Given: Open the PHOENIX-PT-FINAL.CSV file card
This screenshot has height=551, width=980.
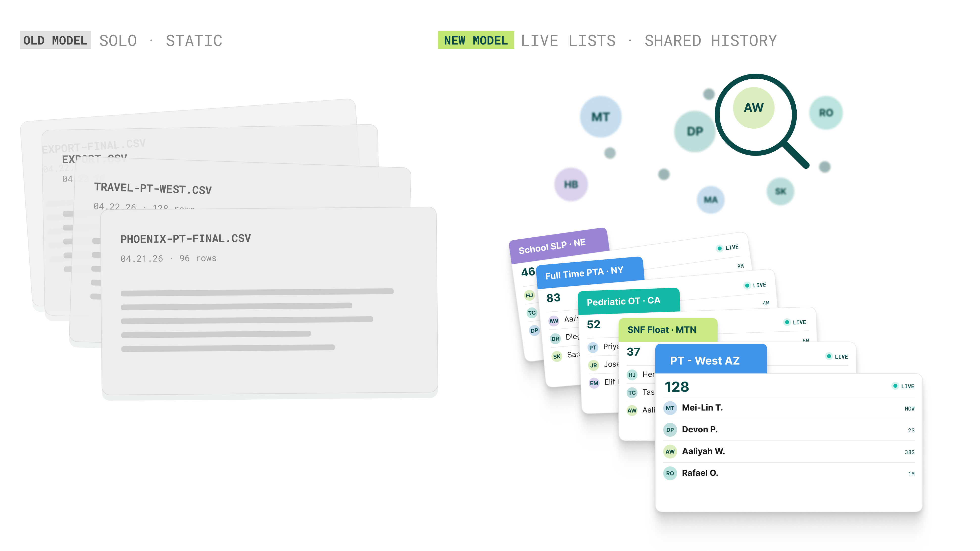Looking at the screenshot, I should [x=269, y=300].
